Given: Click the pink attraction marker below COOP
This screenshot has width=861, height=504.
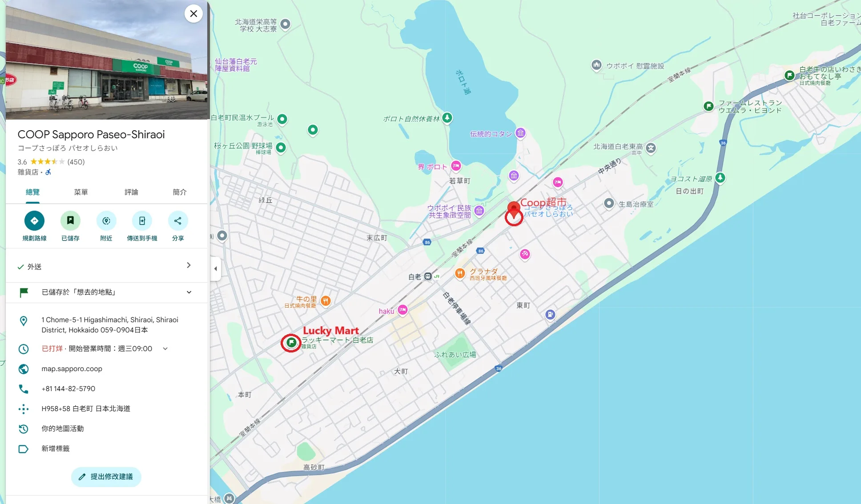Looking at the screenshot, I should coord(525,254).
